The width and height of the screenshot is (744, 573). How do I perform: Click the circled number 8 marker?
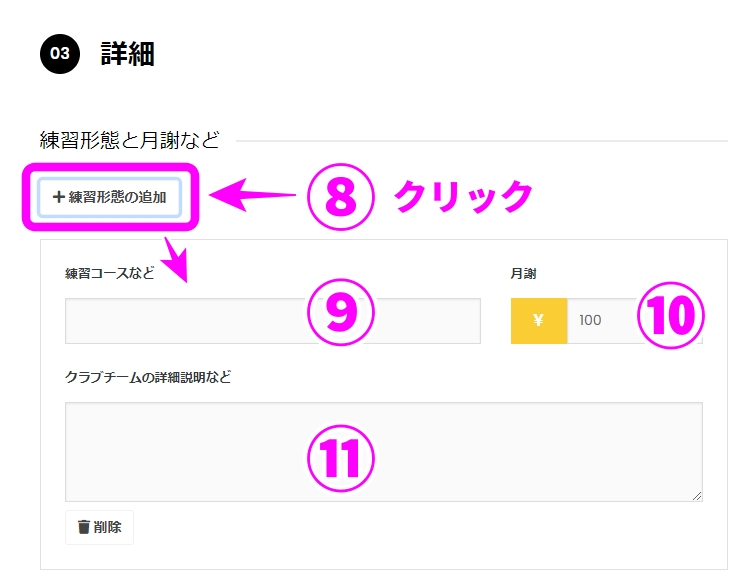click(341, 196)
